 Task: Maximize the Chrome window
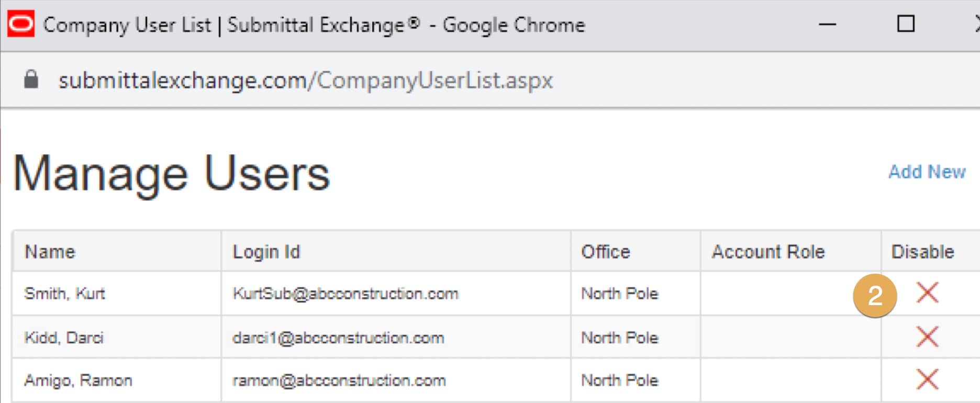[906, 24]
